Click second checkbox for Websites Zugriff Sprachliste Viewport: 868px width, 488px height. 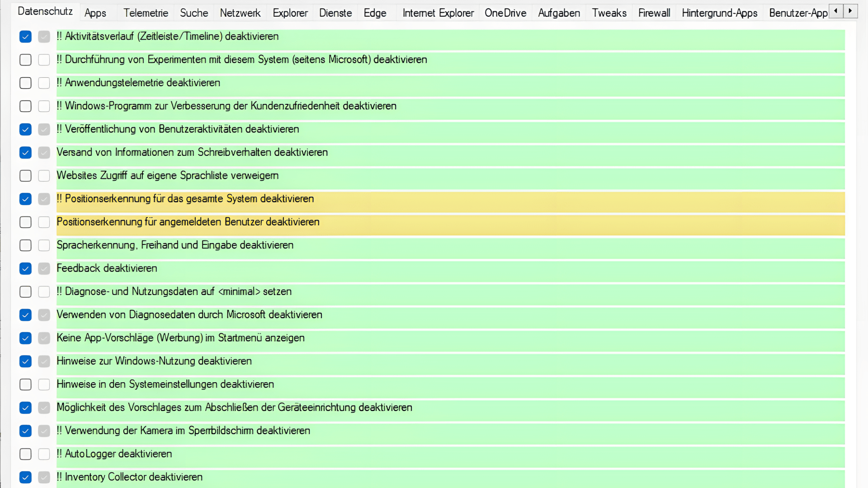[44, 176]
